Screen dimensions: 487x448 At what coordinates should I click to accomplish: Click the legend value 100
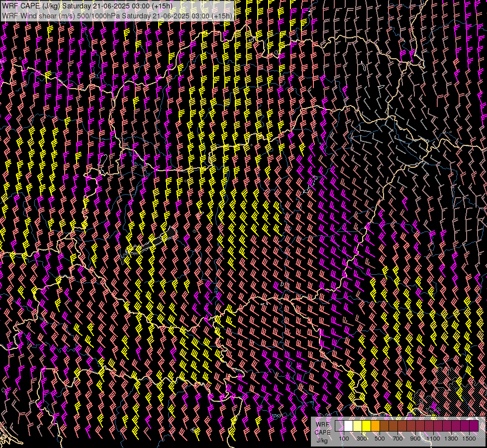coord(344,439)
